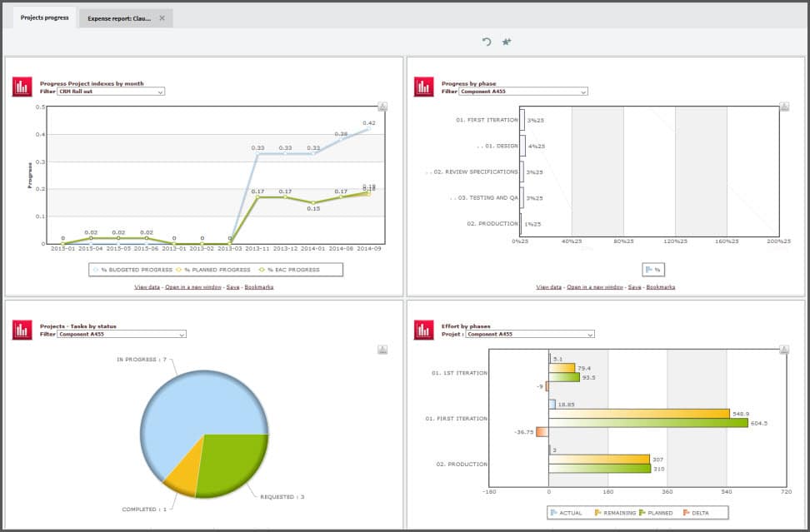Click the chart icon for Projects - Tasks by status

click(x=22, y=330)
